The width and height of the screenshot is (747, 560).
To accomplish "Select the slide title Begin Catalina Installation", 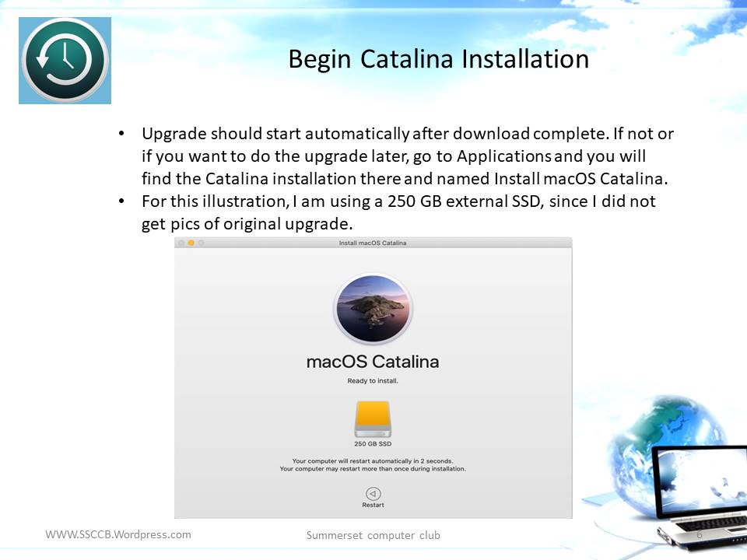I will [438, 59].
